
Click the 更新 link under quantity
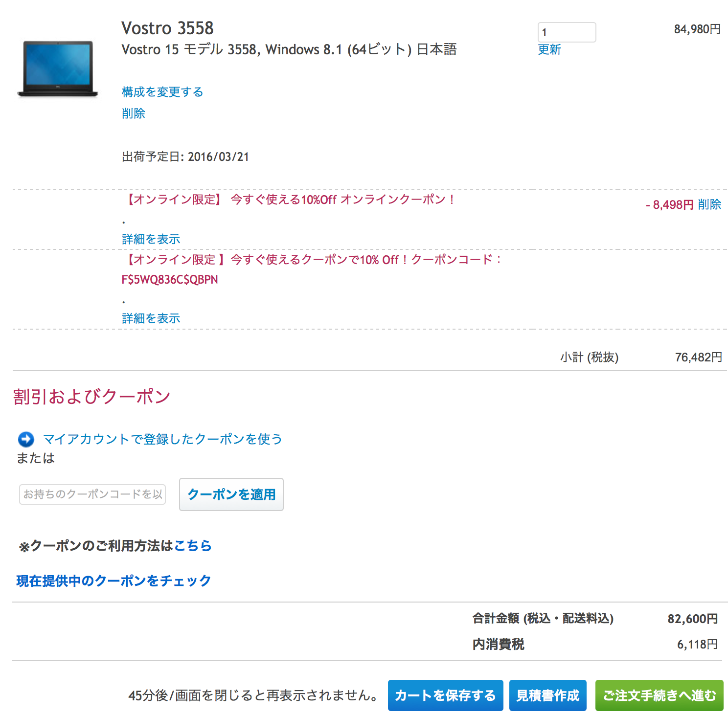[549, 50]
